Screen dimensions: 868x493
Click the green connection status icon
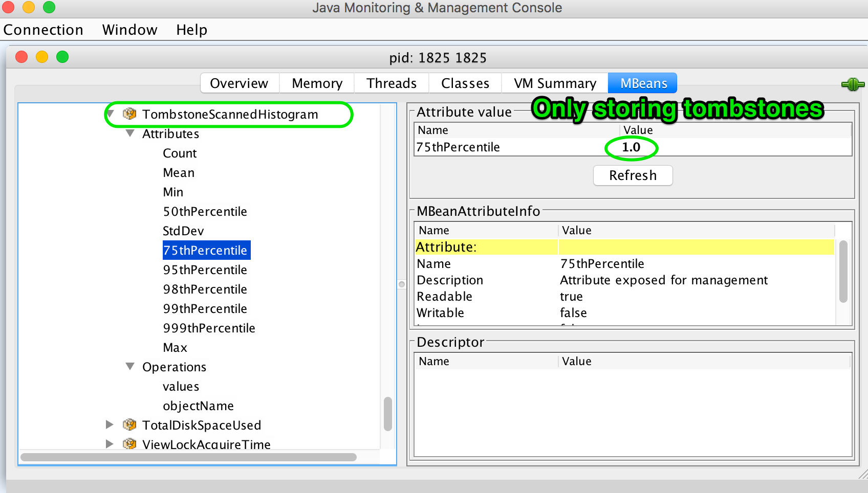click(853, 84)
